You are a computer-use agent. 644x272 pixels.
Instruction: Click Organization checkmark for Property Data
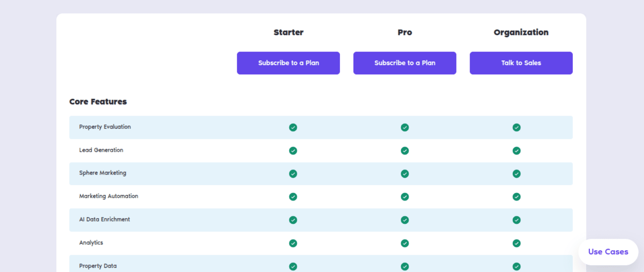(x=516, y=266)
